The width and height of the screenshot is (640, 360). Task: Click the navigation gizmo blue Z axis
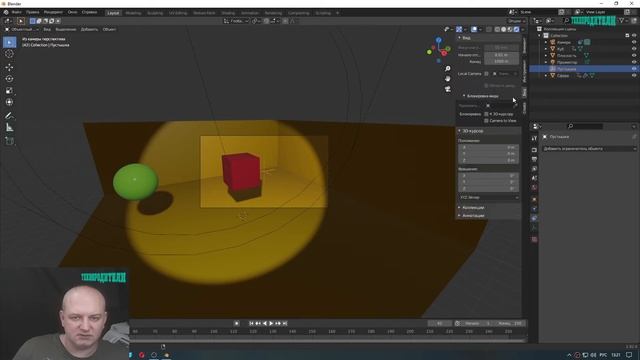[438, 40]
